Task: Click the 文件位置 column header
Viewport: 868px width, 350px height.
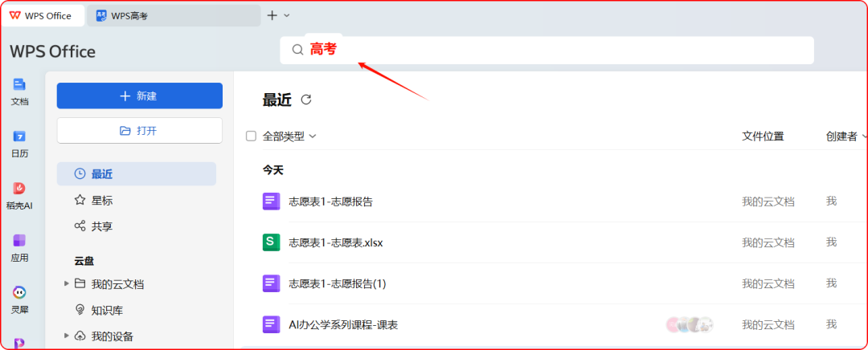Action: 763,136
